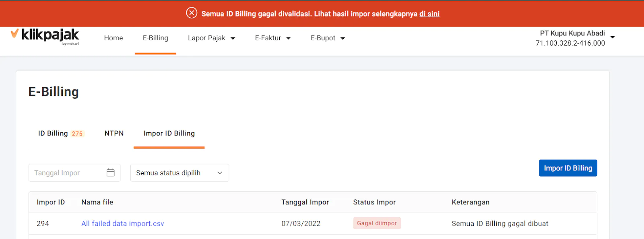This screenshot has height=239, width=644.
Task: Click the NPWP number 71.103.328.2-416.000
Action: click(570, 43)
